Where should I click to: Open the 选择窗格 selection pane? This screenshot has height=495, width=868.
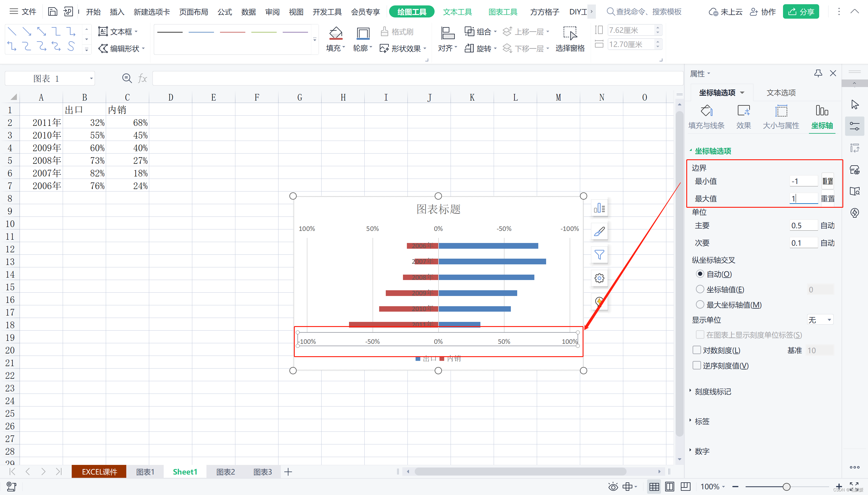570,39
